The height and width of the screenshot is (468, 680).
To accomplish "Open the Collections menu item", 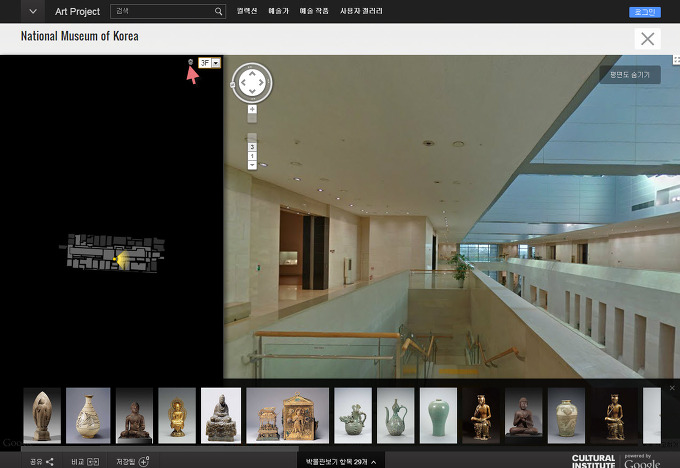I will (x=247, y=11).
